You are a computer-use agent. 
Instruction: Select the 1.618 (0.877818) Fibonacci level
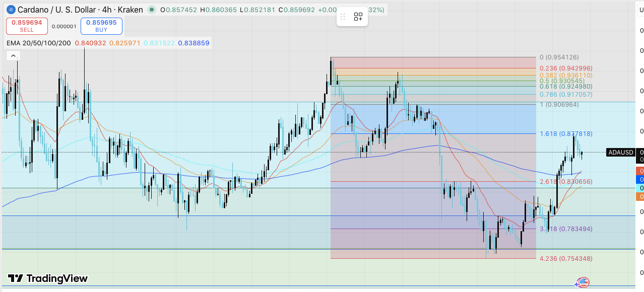click(x=566, y=134)
